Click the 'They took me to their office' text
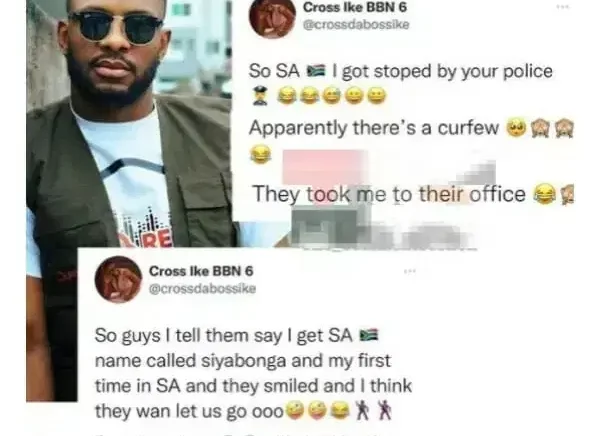The width and height of the screenshot is (600, 436). (389, 194)
